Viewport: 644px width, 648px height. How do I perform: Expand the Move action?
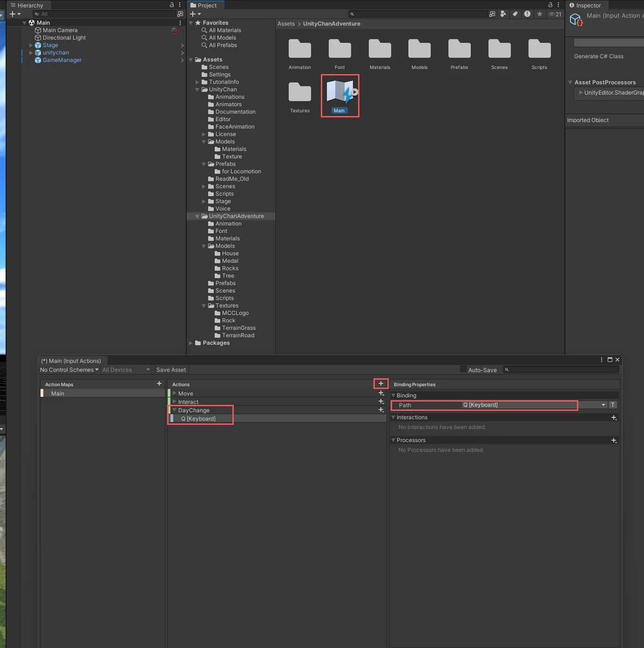click(175, 394)
